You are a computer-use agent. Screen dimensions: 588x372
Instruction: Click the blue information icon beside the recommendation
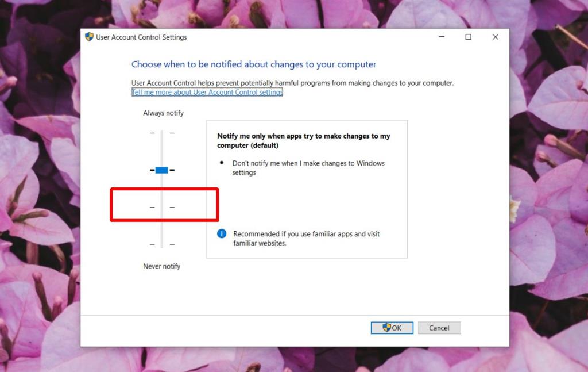(x=222, y=233)
